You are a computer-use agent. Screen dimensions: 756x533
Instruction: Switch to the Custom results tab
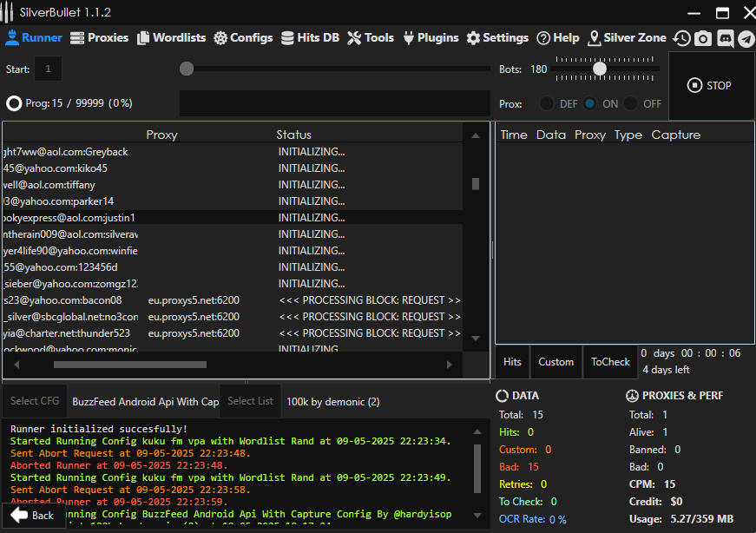[x=555, y=362]
